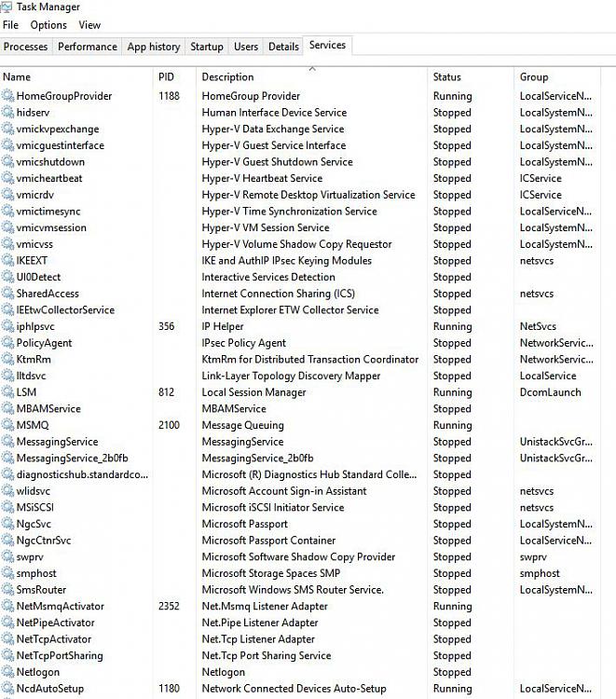Switch to the App history tab

[x=154, y=47]
